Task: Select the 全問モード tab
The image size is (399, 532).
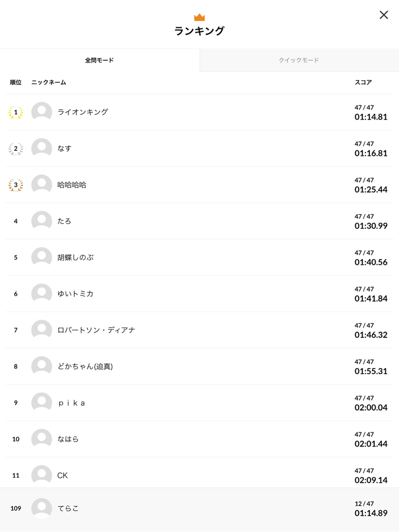Action: (100, 60)
